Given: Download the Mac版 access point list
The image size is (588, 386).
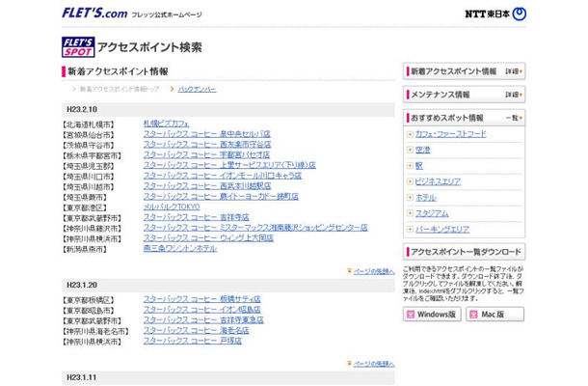Looking at the screenshot, I should click(494, 315).
